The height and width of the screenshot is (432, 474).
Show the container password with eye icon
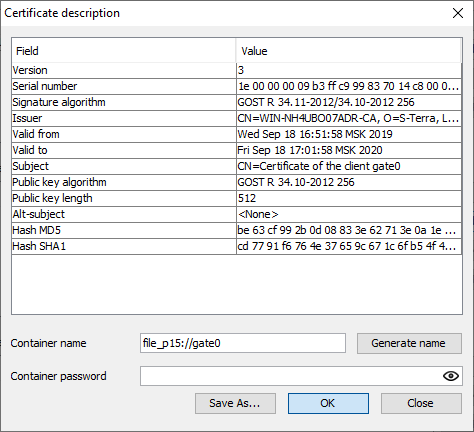click(x=451, y=376)
